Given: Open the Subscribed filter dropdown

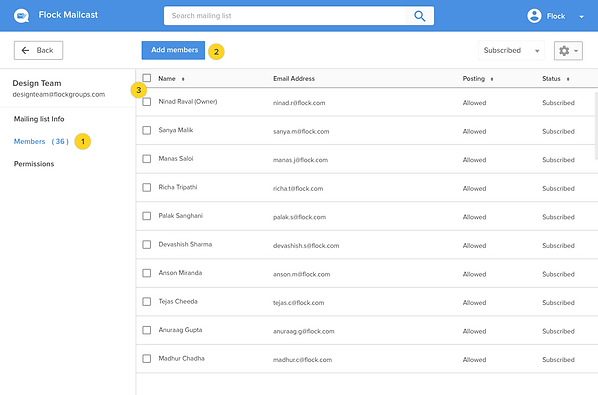Looking at the screenshot, I should coord(511,50).
